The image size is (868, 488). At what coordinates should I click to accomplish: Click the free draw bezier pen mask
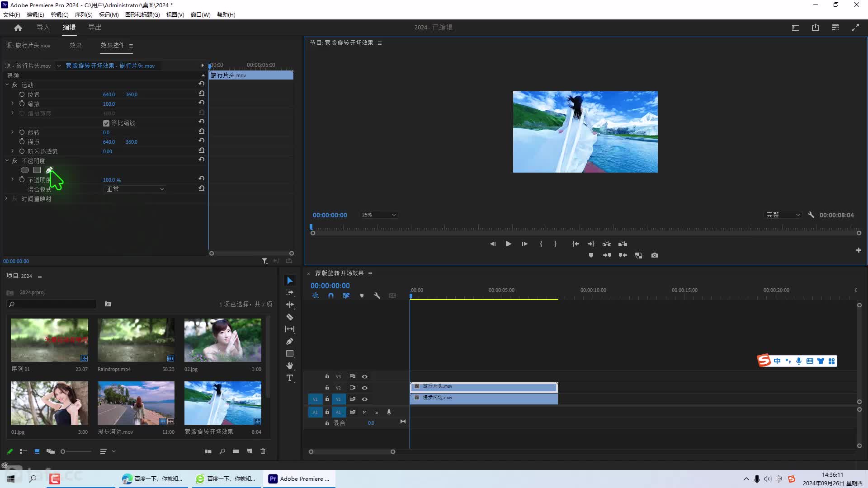(49, 170)
